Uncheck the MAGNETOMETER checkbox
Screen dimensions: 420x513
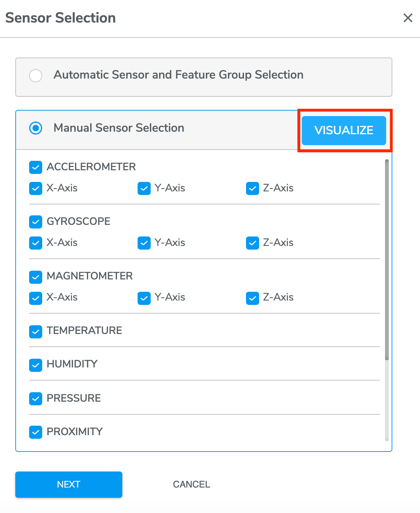(x=36, y=277)
